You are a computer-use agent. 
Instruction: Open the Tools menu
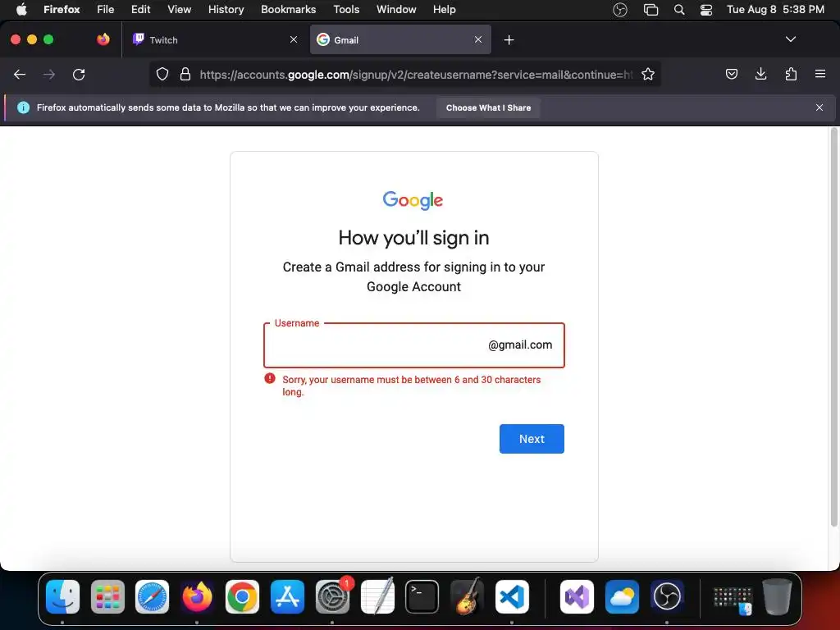pos(346,9)
